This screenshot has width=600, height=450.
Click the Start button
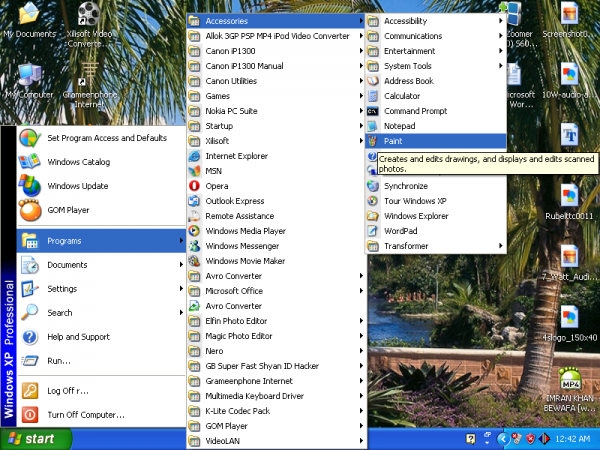[x=37, y=439]
